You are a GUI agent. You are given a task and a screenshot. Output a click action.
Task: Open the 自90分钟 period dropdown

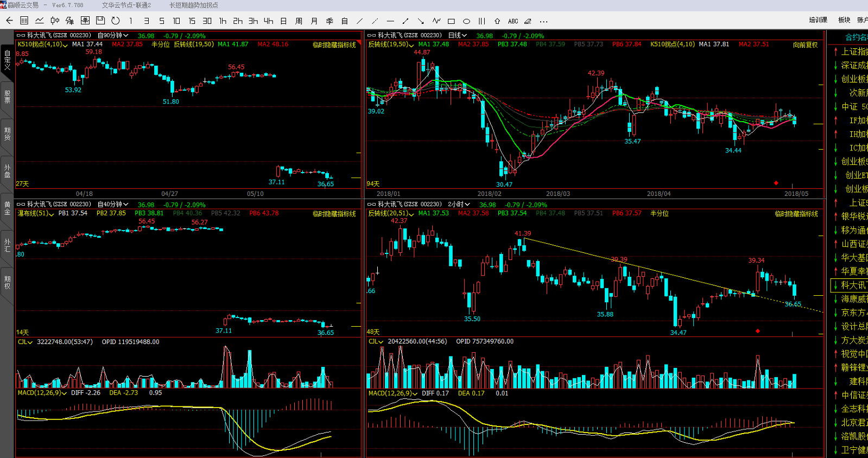[113, 35]
